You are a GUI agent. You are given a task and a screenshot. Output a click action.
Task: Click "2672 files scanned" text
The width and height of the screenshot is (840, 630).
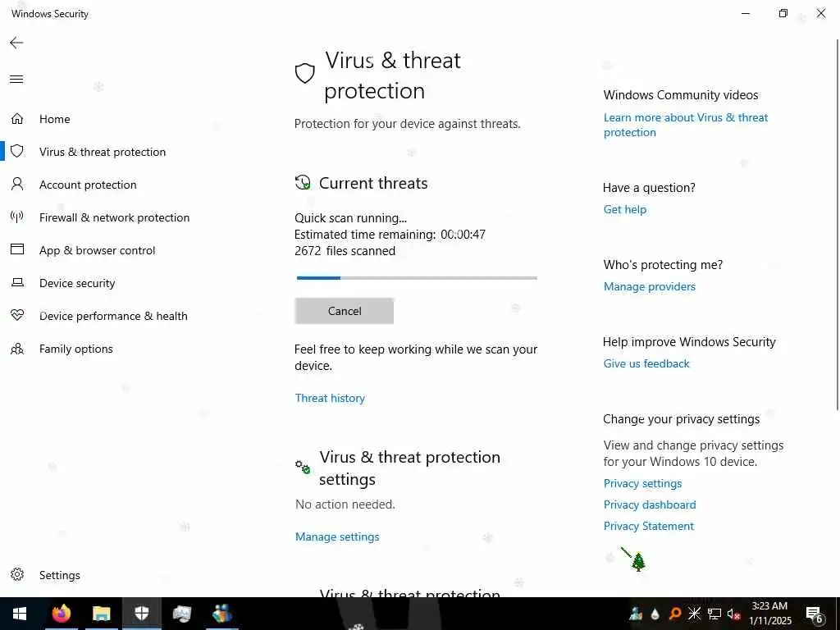345,251
